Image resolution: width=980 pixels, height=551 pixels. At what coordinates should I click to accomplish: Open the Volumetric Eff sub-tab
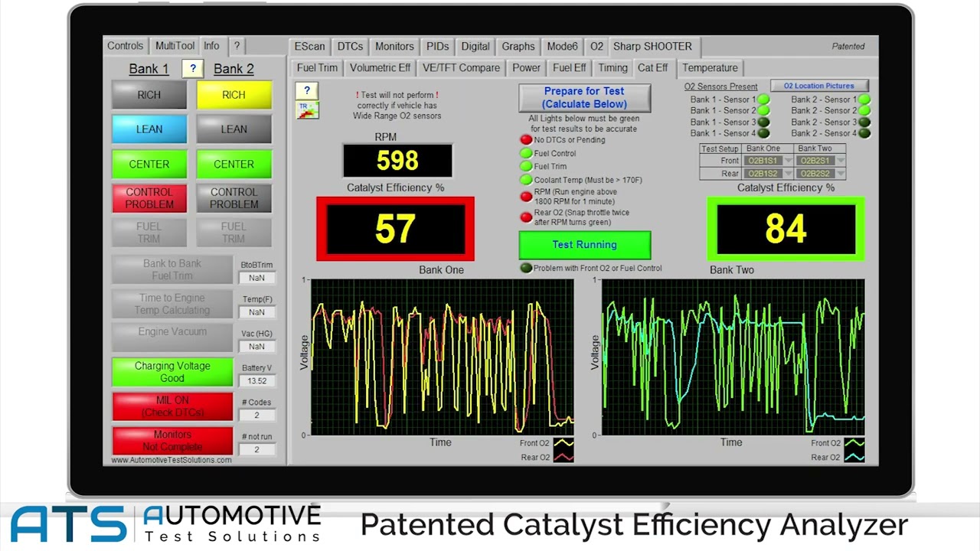(380, 68)
